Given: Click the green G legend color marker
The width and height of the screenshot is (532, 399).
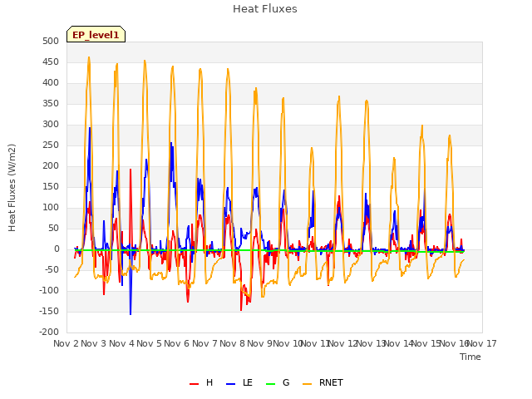Looking at the screenshot, I should coord(271,384).
